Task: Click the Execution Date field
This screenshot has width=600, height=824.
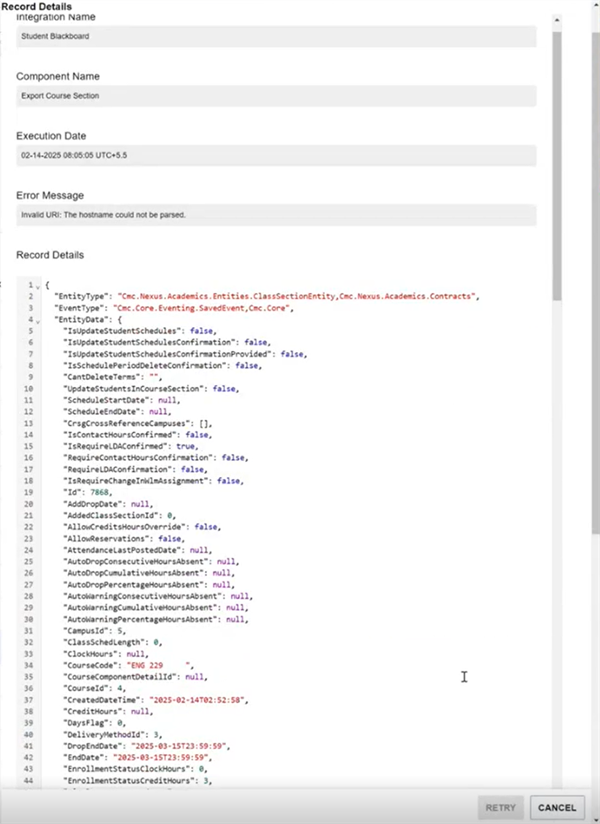Action: click(x=276, y=155)
